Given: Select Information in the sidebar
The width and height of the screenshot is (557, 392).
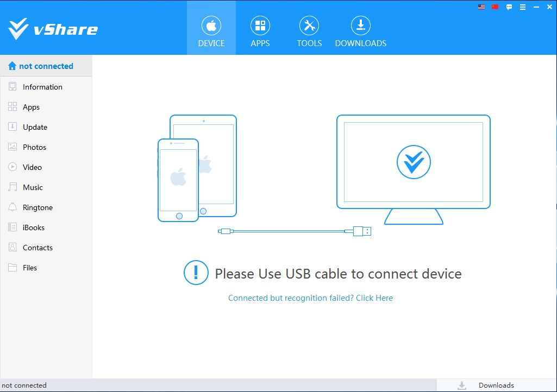Looking at the screenshot, I should [46, 87].
